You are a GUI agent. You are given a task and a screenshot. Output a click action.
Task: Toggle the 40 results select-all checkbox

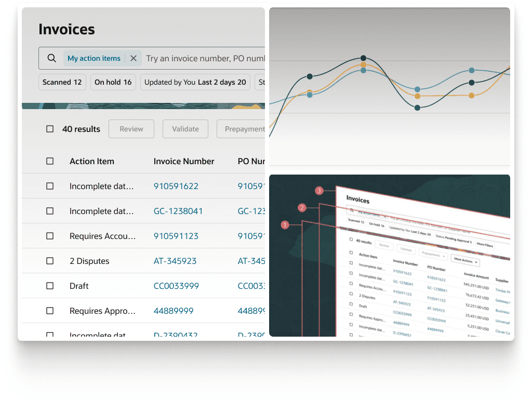coord(50,129)
